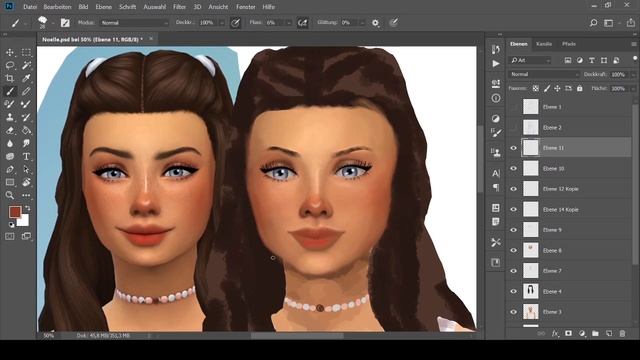Add layer style fx
This screenshot has width=640, height=360.
pos(555,333)
